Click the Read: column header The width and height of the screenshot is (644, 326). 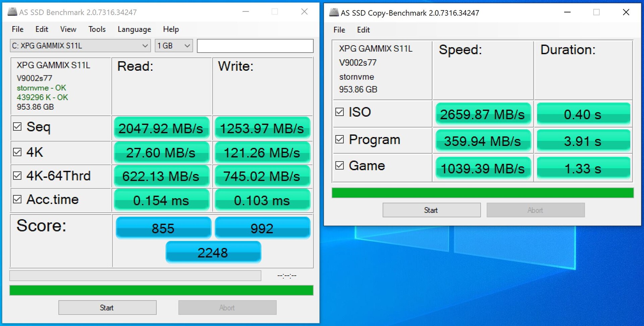135,66
